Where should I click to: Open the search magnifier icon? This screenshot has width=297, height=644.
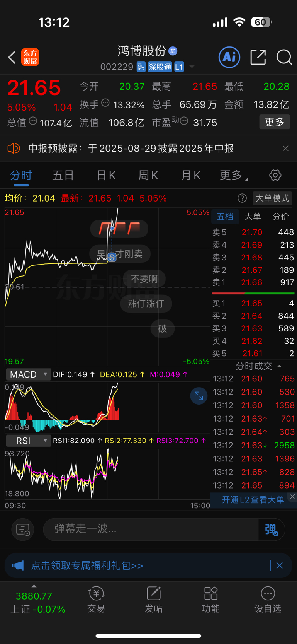click(x=284, y=57)
